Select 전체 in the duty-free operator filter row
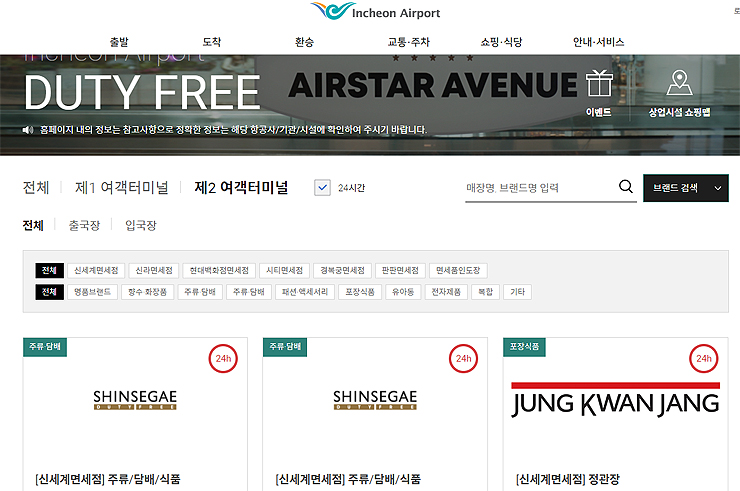This screenshot has height=491, width=740. click(49, 271)
